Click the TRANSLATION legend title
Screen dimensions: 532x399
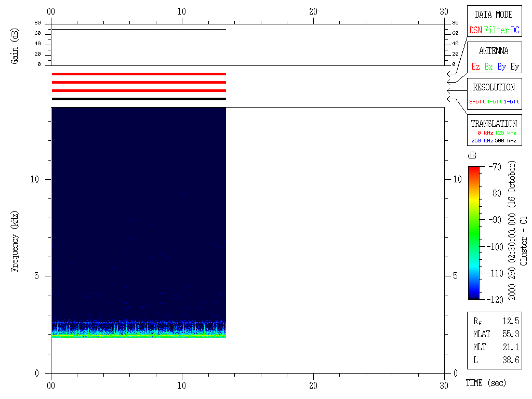[x=494, y=124]
